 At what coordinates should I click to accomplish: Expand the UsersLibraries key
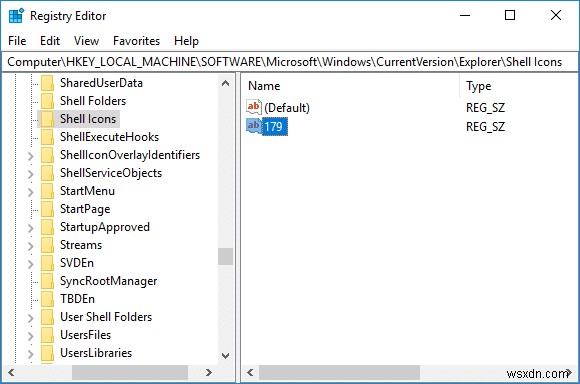[x=31, y=354]
